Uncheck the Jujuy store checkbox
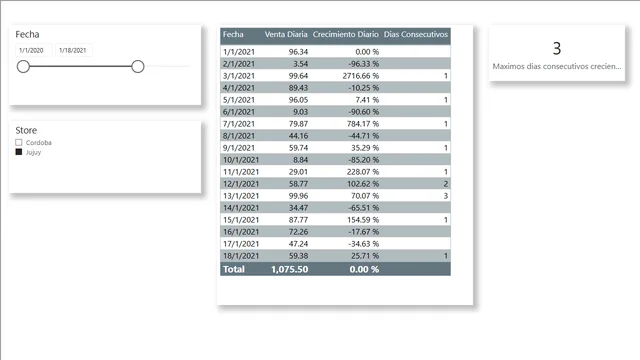 [x=19, y=152]
